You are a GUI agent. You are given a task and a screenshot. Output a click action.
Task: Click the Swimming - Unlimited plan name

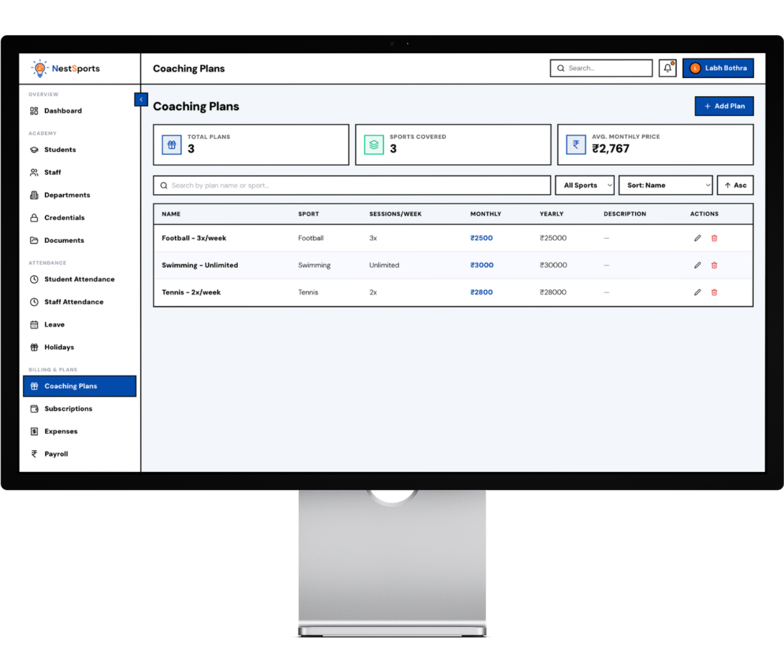click(200, 265)
